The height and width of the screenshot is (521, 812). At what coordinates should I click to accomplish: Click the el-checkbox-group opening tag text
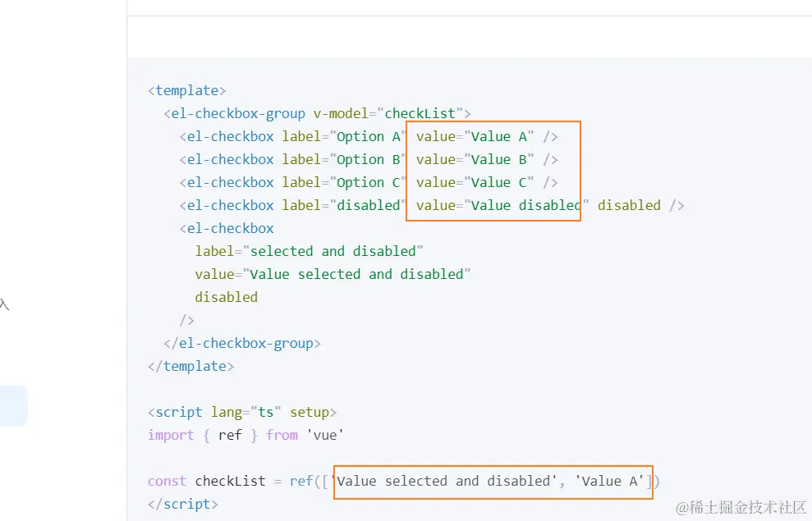(235, 113)
